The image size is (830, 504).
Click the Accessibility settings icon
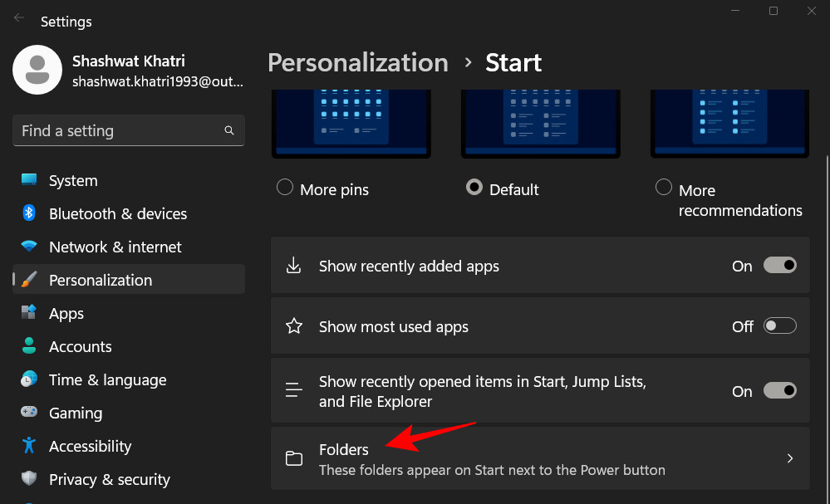(28, 446)
